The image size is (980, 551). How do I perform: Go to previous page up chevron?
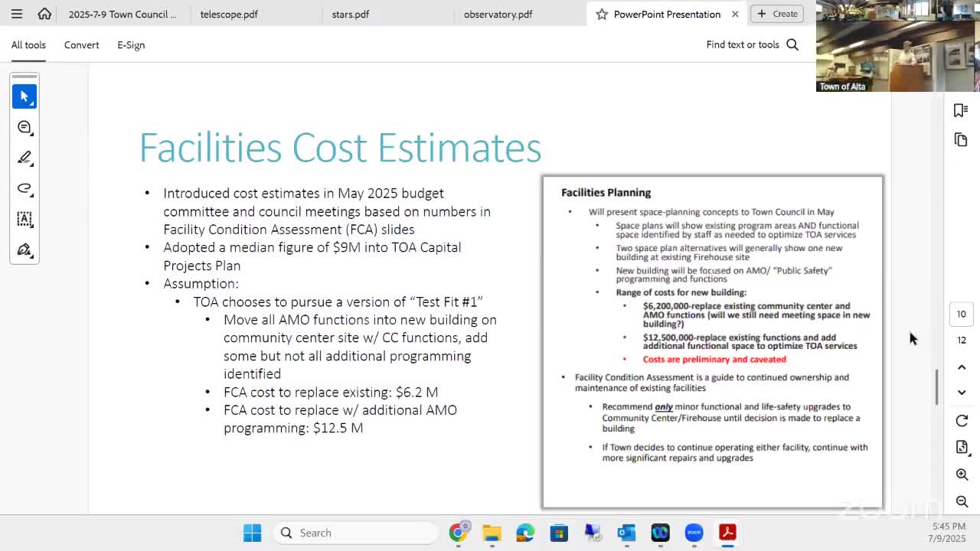click(962, 367)
